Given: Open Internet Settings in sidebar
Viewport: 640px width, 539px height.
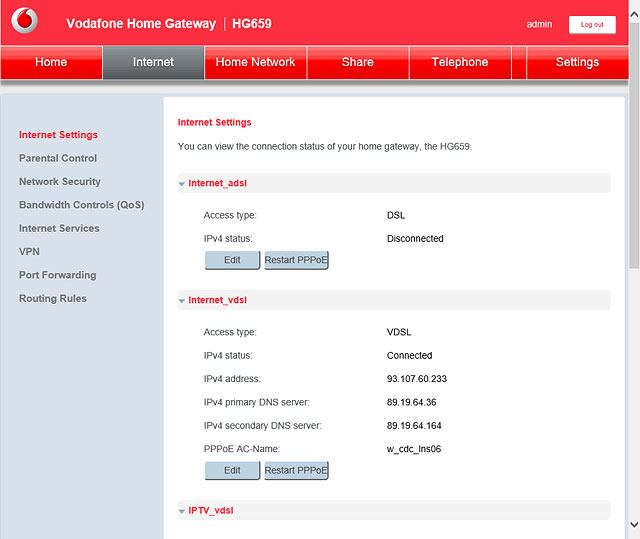Looking at the screenshot, I should click(58, 135).
